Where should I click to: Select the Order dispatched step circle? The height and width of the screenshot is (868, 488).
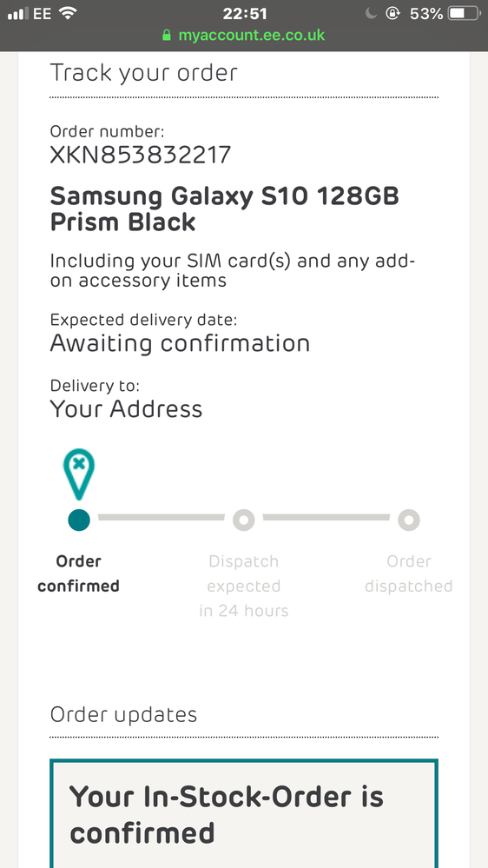pos(409,520)
